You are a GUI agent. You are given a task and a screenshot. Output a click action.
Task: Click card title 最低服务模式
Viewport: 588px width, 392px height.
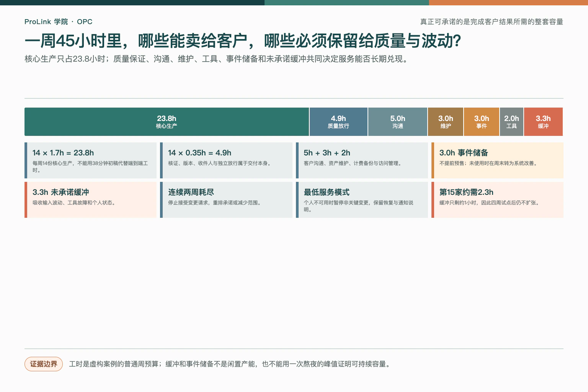click(327, 192)
